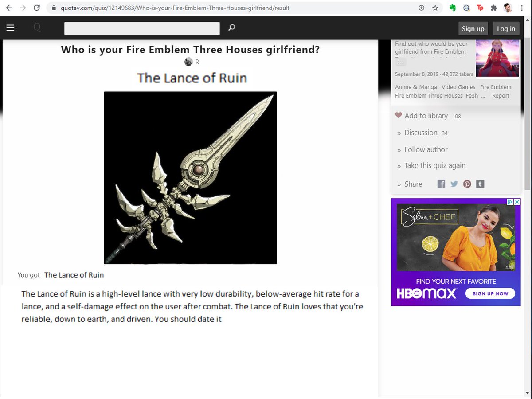Click the Lance of Ruin result image
Viewport: 532px width, 399px height.
(190, 178)
